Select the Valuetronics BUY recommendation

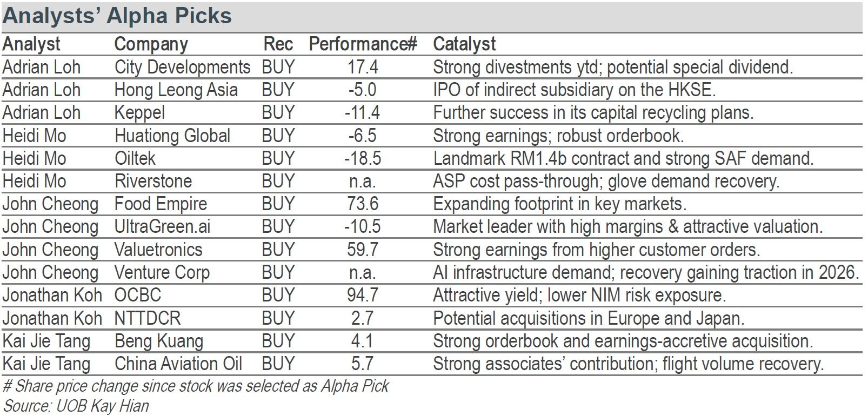pyautogui.click(x=278, y=250)
